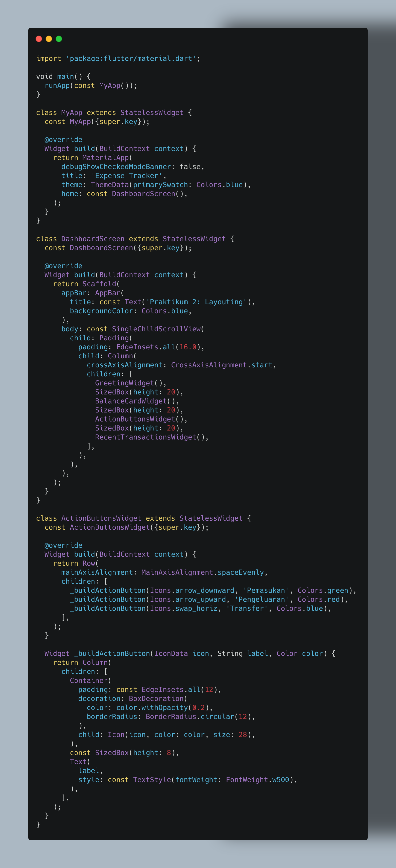The width and height of the screenshot is (396, 868).
Task: Click the 'child: Column(' line
Action: point(107,356)
